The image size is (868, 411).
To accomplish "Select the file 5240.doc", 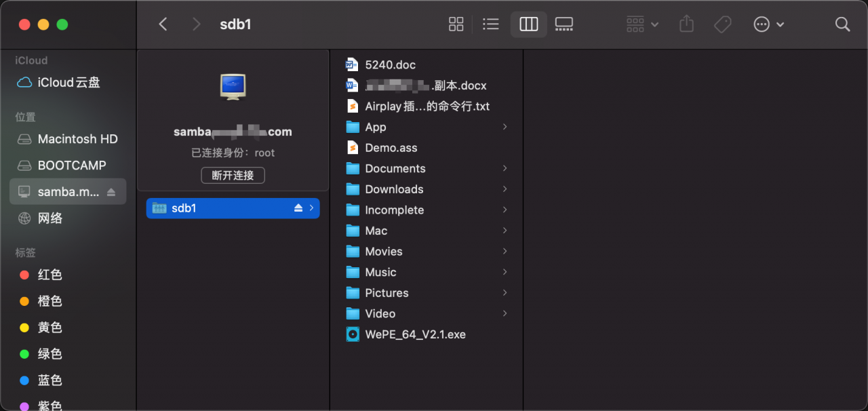I will [x=427, y=65].
